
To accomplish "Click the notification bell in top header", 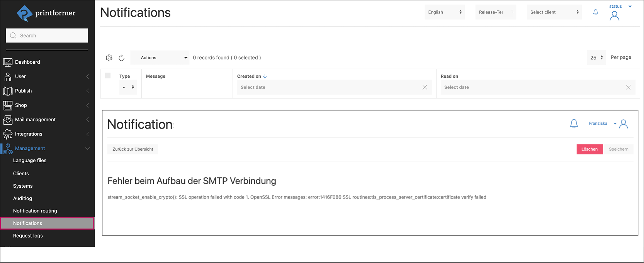I will pos(595,12).
